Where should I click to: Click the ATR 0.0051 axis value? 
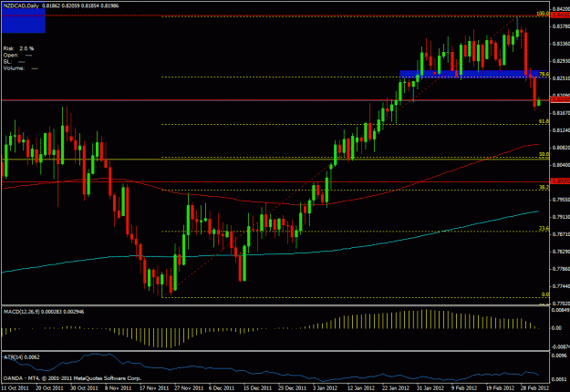tap(559, 379)
